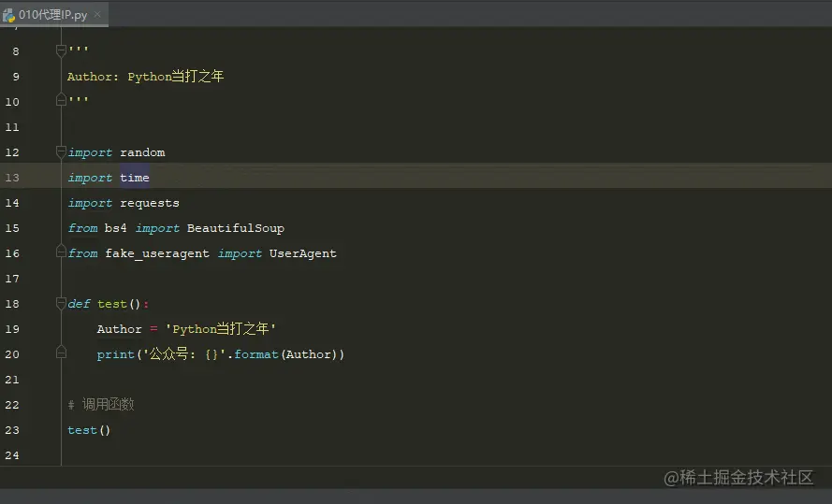Toggle the imports fold end at line 16
Image resolution: width=832 pixels, height=504 pixels.
61,252
